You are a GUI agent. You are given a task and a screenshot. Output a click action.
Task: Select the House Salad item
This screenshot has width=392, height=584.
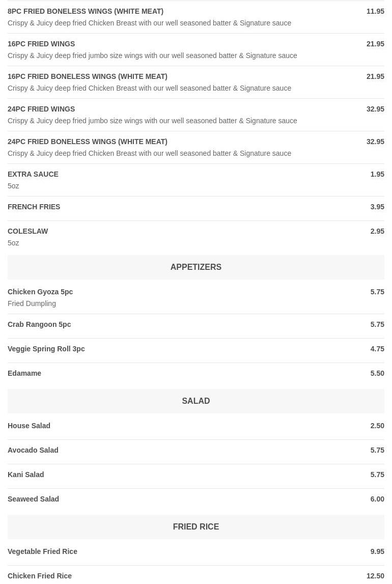pyautogui.click(x=29, y=426)
